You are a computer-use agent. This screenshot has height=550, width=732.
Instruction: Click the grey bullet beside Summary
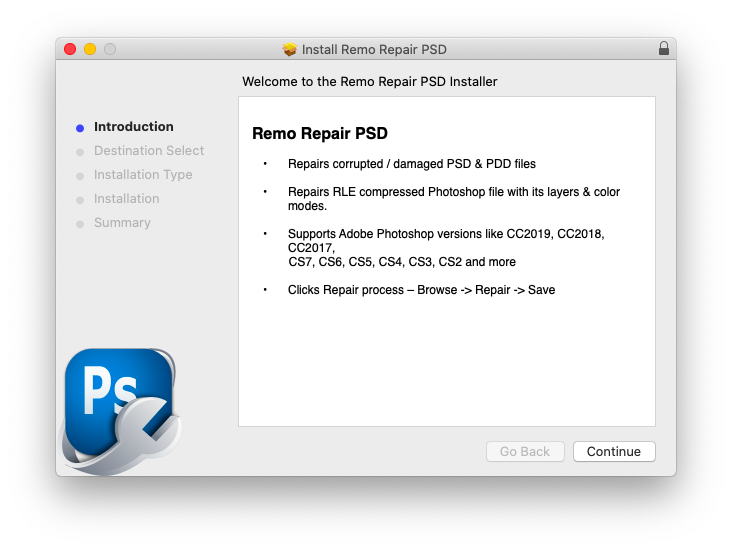pos(80,224)
